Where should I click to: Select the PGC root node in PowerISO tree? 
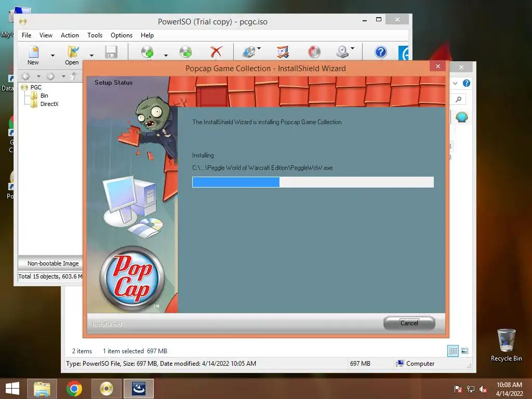(36, 87)
